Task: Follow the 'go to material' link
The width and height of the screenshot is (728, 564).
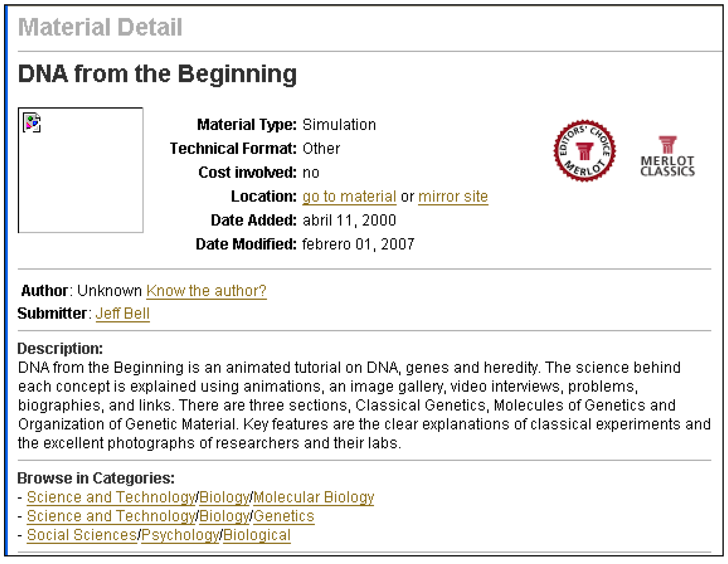Action: point(349,196)
